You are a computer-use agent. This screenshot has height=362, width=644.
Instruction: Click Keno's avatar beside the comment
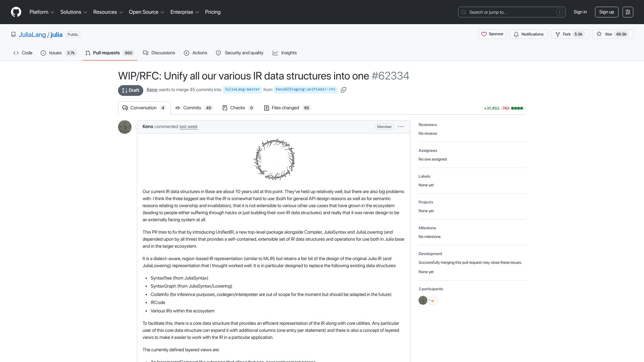[x=125, y=127]
